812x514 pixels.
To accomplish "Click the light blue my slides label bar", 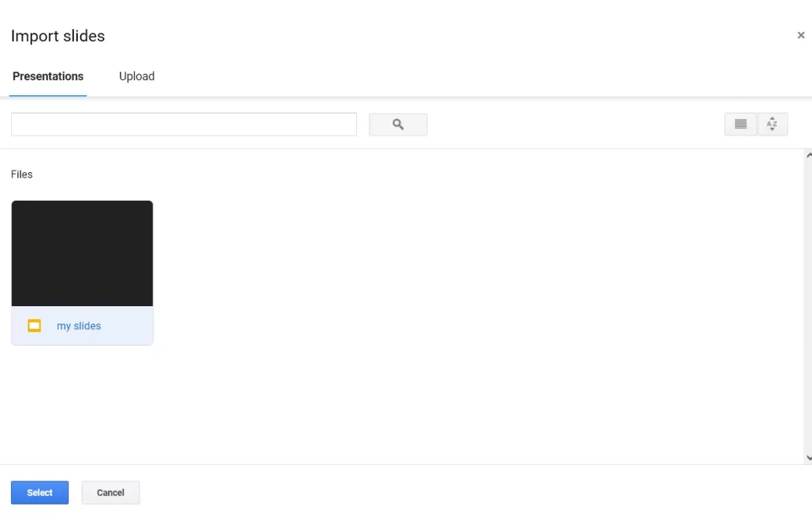I will (82, 325).
